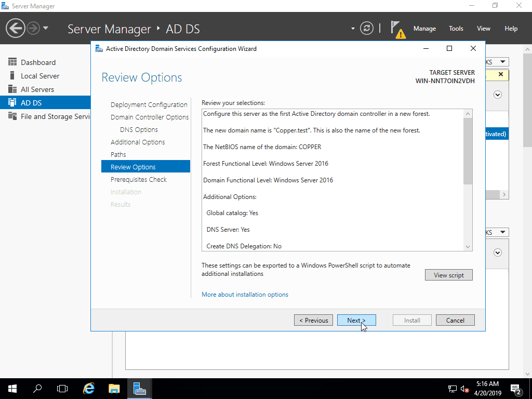Image resolution: width=532 pixels, height=399 pixels.
Task: Open navigation history dropdown beside forward arrow
Action: click(46, 28)
